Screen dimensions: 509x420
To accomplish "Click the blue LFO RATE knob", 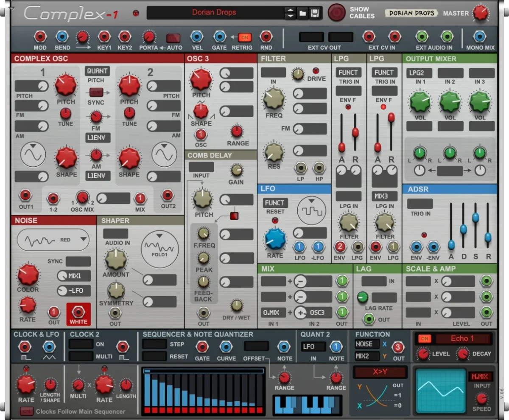I will click(x=275, y=240).
